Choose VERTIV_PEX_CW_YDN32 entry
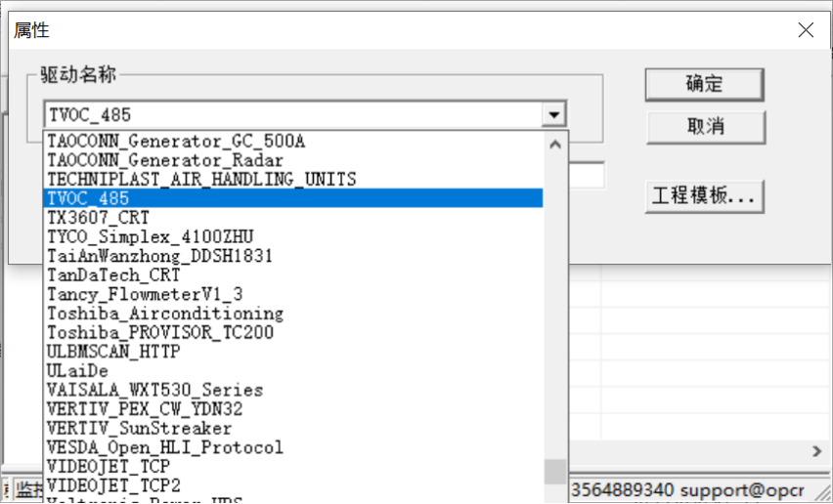This screenshot has width=833, height=504. pyautogui.click(x=293, y=408)
